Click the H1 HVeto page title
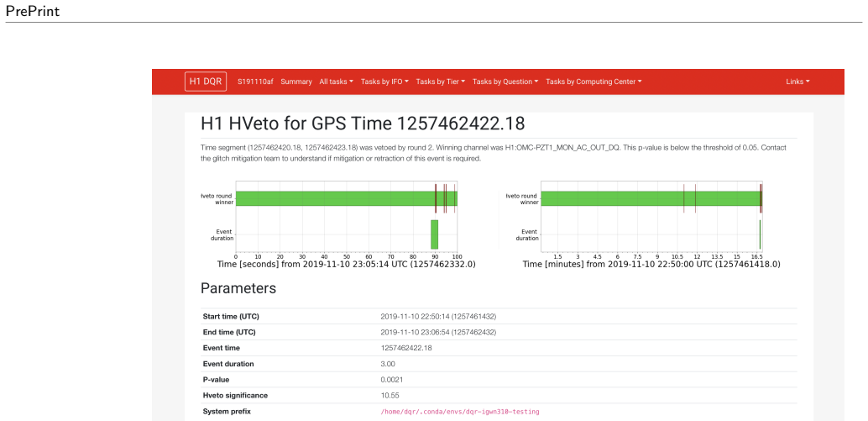The height and width of the screenshot is (421, 868). (x=363, y=124)
